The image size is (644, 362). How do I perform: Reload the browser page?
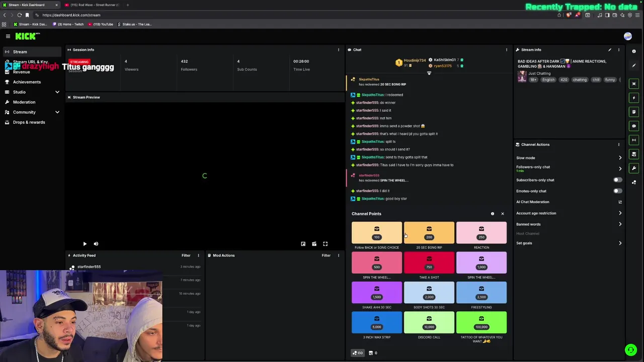click(x=20, y=15)
